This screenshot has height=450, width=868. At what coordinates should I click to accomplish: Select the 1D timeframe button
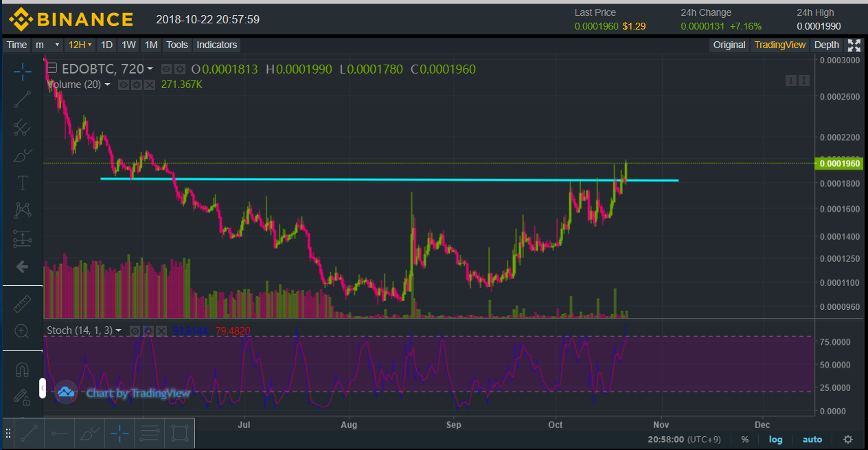106,45
